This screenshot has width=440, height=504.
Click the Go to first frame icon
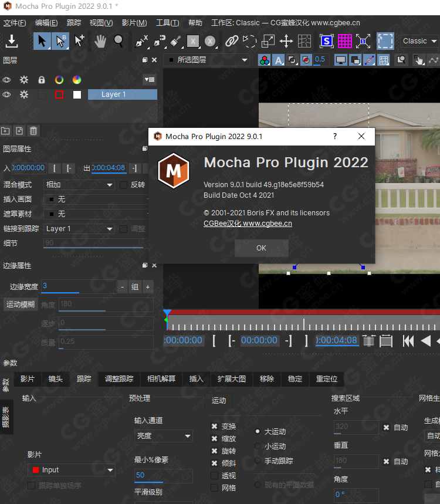pos(408,341)
